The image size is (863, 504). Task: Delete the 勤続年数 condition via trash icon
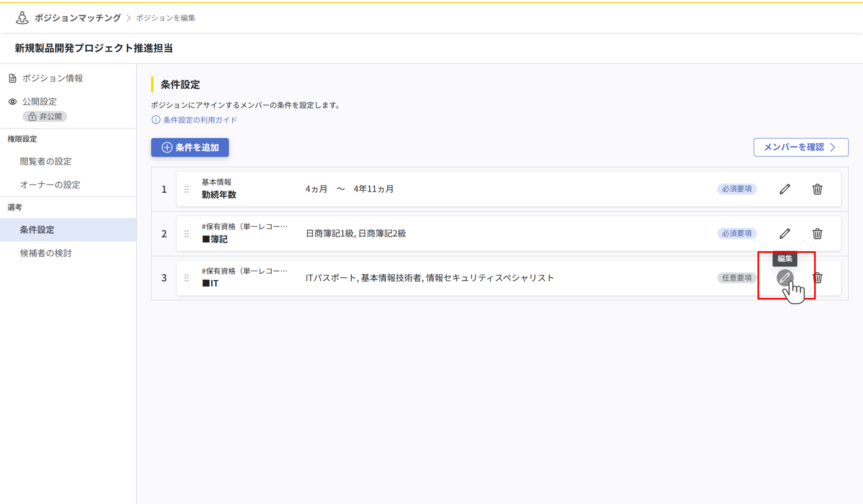point(817,189)
